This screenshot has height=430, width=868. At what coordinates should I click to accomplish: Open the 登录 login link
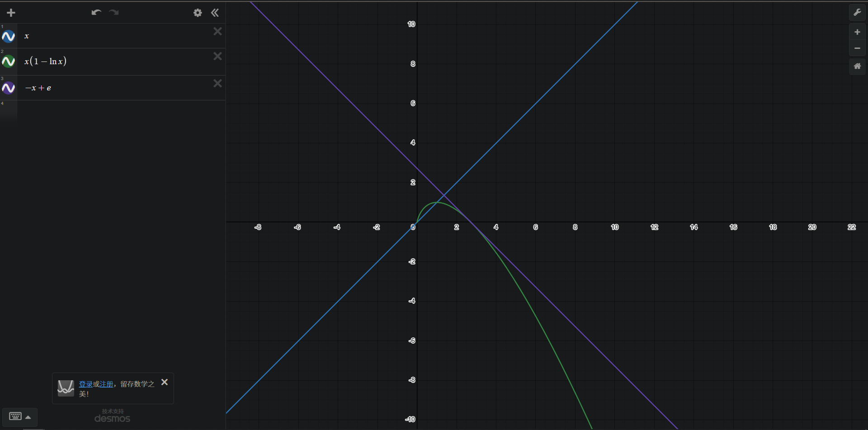(86, 384)
